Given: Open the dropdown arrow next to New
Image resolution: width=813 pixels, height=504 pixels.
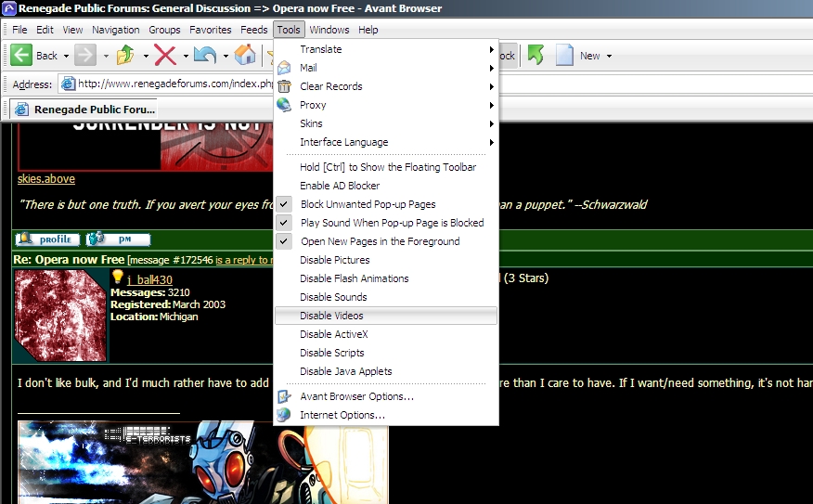Looking at the screenshot, I should coord(609,57).
